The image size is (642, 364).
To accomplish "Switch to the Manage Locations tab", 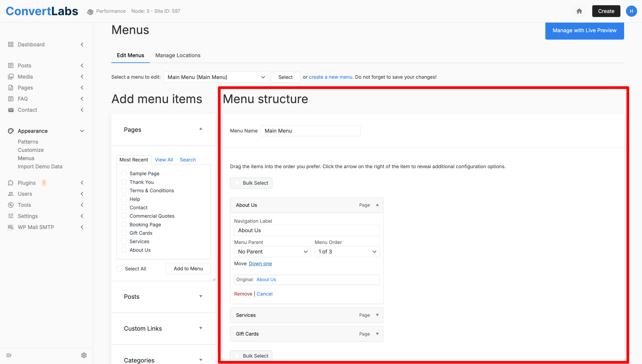I will click(178, 55).
